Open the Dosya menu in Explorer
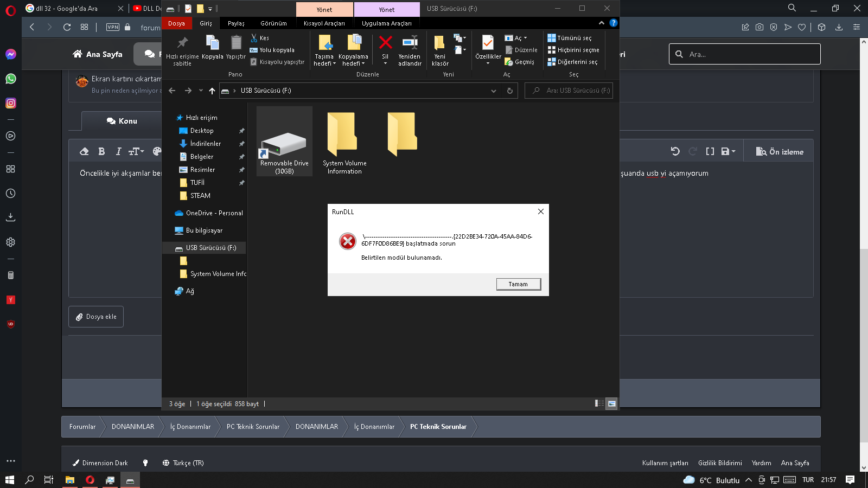Viewport: 868px width, 488px height. 177,23
